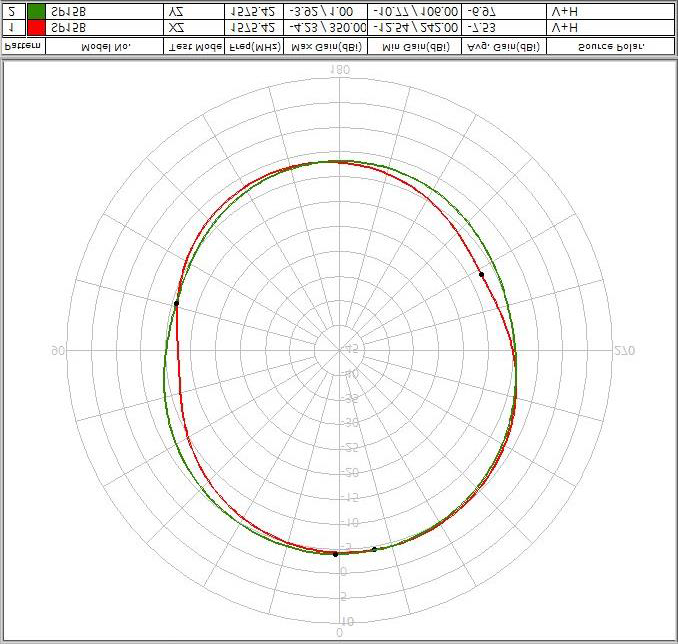Click the Freq(MHz) column header
678x644 pixels.
tap(253, 46)
